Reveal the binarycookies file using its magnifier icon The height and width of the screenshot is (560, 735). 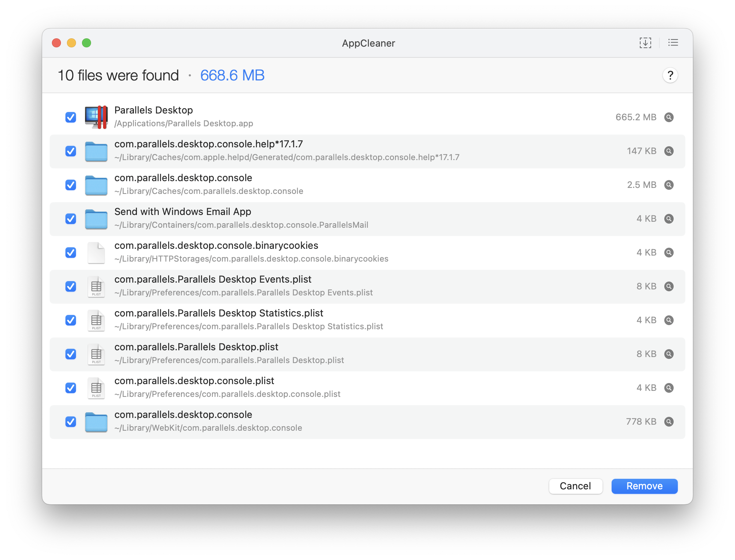click(669, 253)
